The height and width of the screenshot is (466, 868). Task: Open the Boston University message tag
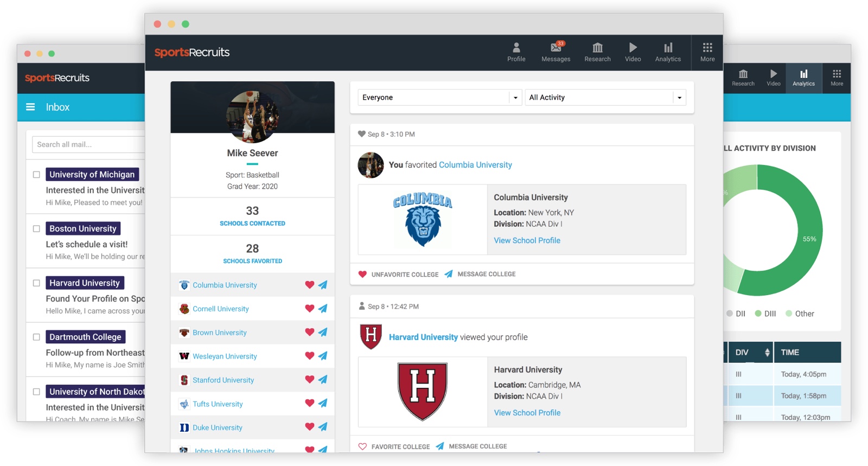[x=83, y=228]
